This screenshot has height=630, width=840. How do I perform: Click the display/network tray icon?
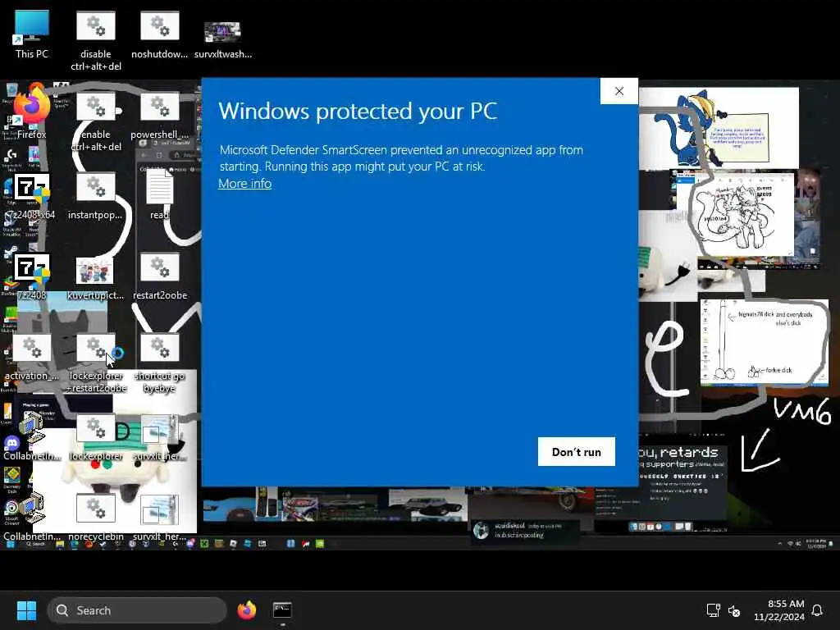coord(713,610)
